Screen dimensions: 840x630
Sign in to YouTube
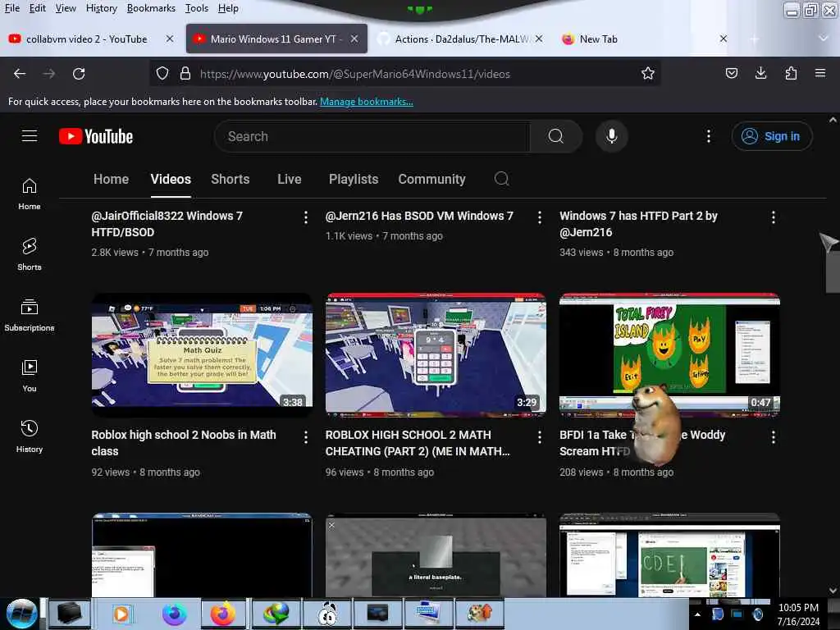[771, 137]
